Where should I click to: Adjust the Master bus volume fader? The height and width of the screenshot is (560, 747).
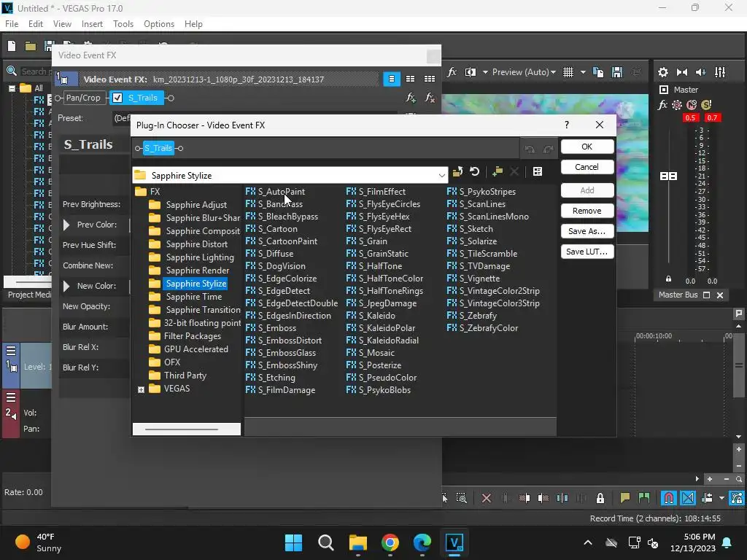pos(668,176)
